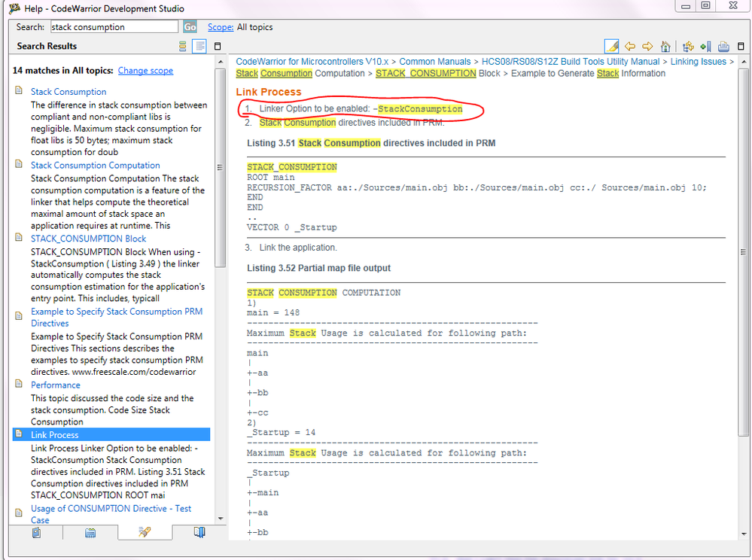Switch to the Index tab
The height and width of the screenshot is (560, 752).
click(90, 532)
